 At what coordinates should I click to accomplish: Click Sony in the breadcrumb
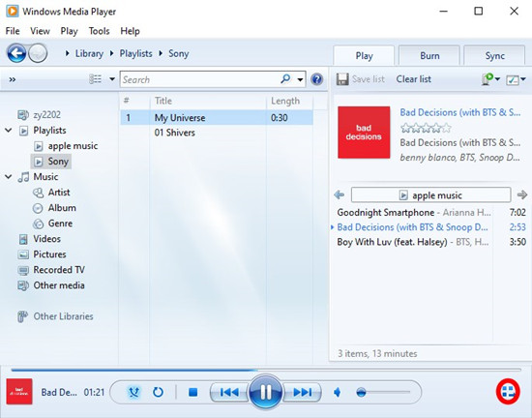(179, 53)
